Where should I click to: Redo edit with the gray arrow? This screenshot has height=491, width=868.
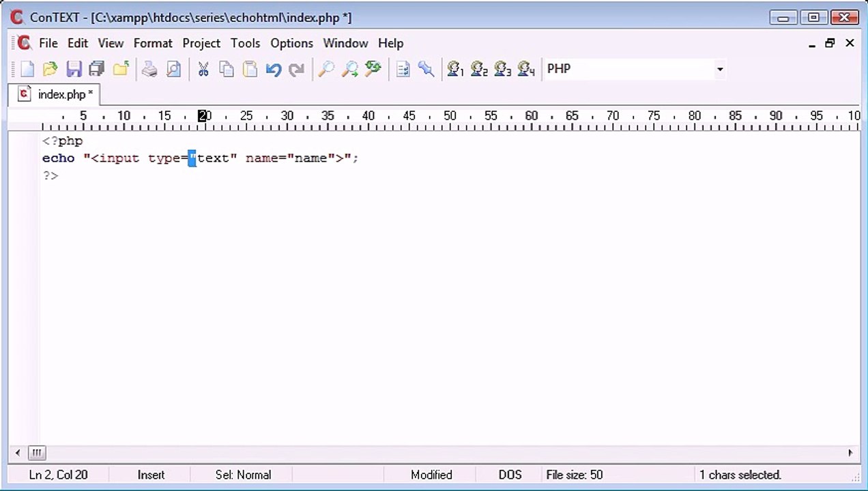[x=297, y=69]
